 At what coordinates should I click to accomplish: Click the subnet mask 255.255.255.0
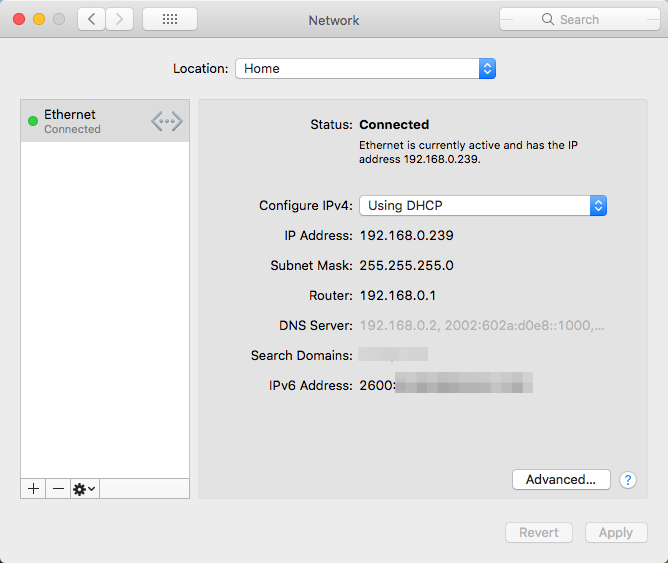click(x=406, y=265)
